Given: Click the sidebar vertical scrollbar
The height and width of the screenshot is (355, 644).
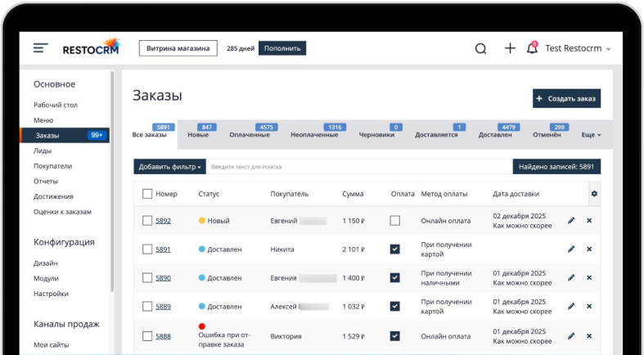Looking at the screenshot, I should 112,181.
